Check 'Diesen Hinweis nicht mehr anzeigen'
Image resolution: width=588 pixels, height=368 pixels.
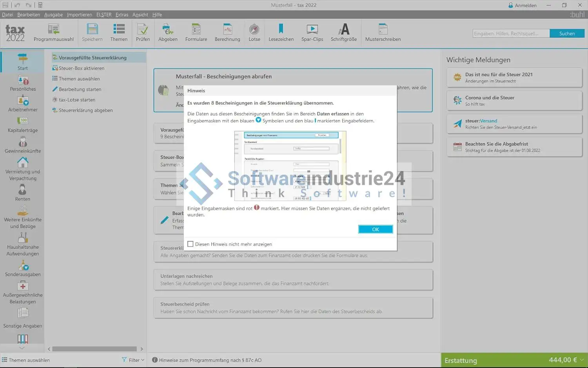click(191, 244)
